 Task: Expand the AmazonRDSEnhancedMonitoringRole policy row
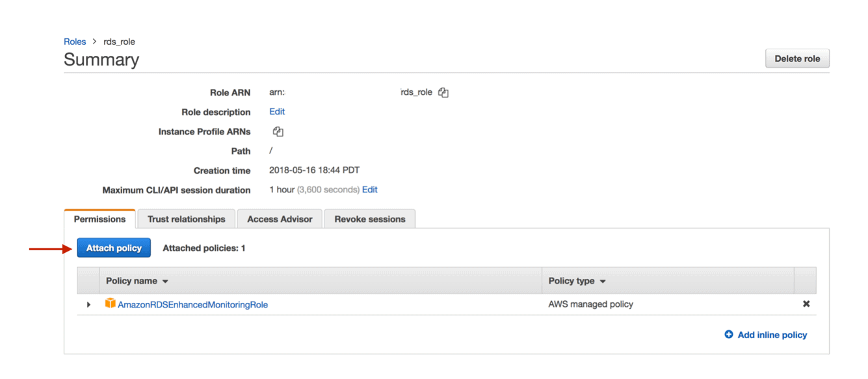(89, 304)
